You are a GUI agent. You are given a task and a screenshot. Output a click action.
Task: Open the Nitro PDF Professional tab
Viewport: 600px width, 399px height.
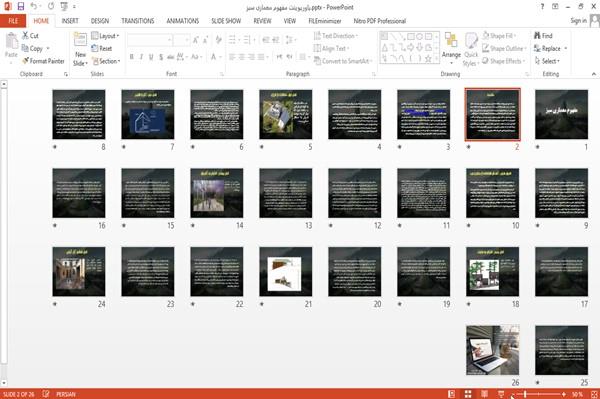pyautogui.click(x=380, y=21)
